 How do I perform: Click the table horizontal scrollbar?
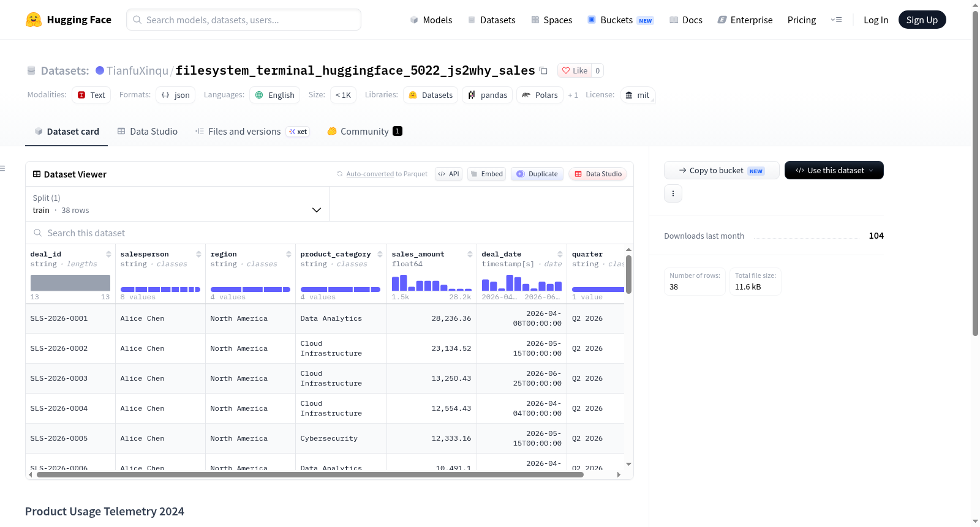pyautogui.click(x=310, y=474)
